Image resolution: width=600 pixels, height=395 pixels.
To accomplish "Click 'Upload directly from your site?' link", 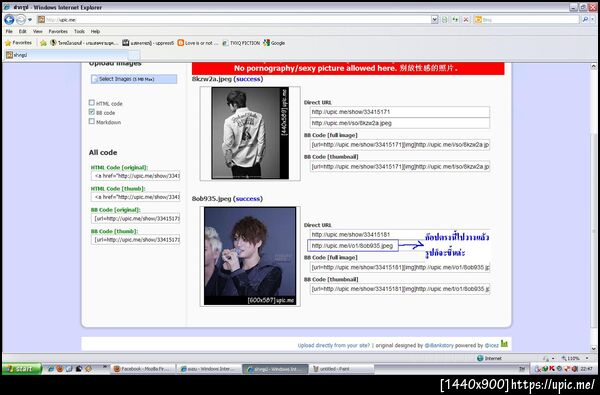I will [334, 345].
